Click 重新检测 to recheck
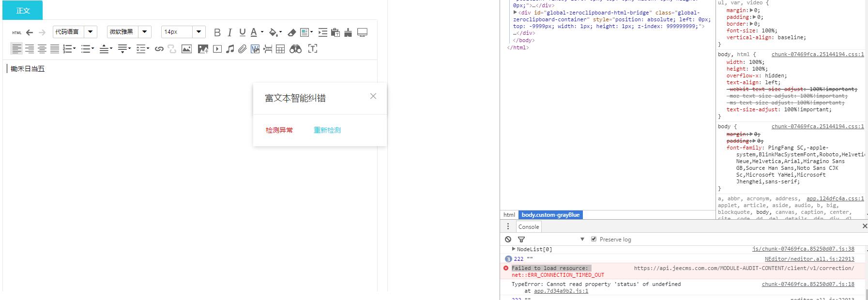The width and height of the screenshot is (868, 300). point(327,130)
